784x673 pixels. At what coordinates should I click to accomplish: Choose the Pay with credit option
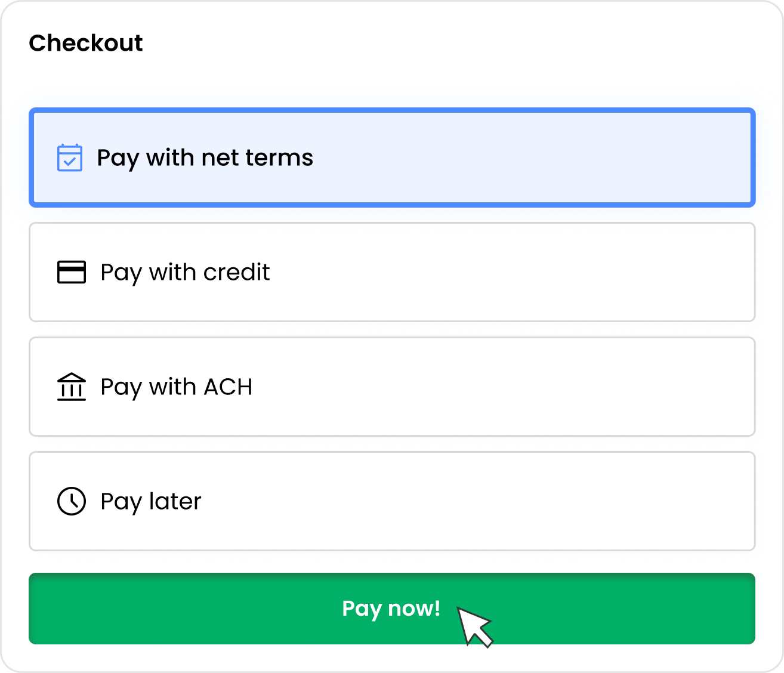(392, 272)
